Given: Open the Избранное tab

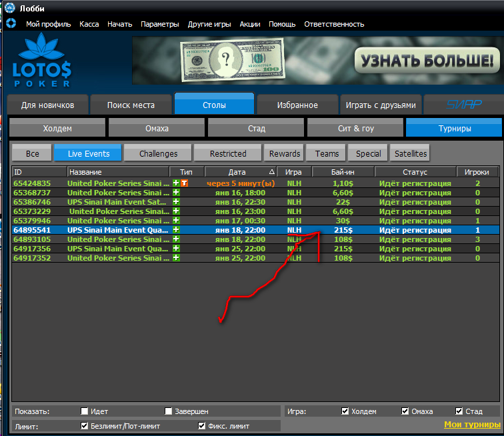Looking at the screenshot, I should click(x=297, y=105).
